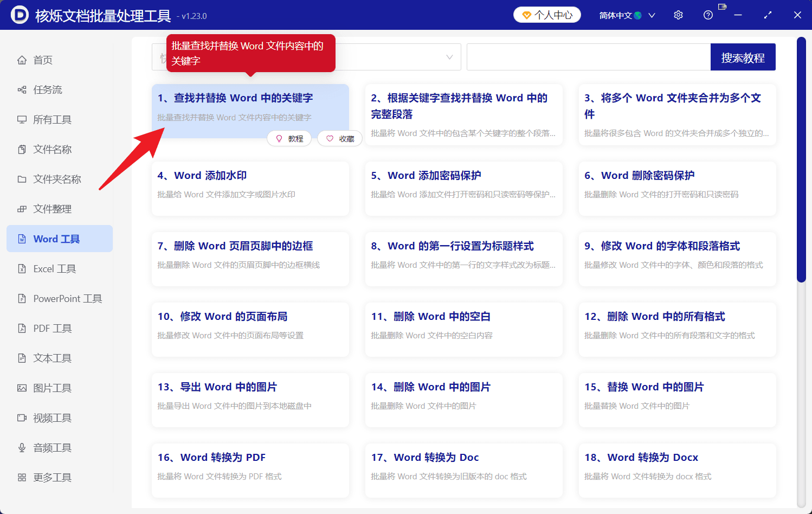Click the monitor icon beside 所有工具

[x=22, y=120]
